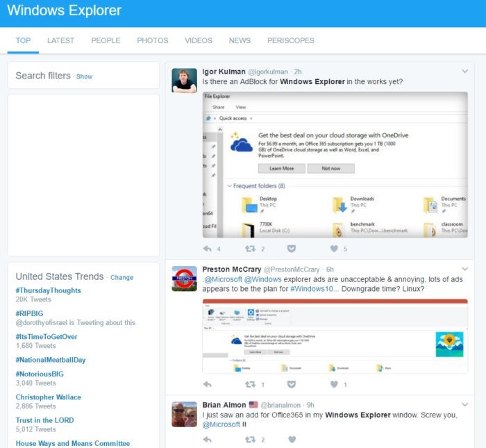Open Preston McCrary's name link
The height and width of the screenshot is (448, 486).
[x=232, y=269]
